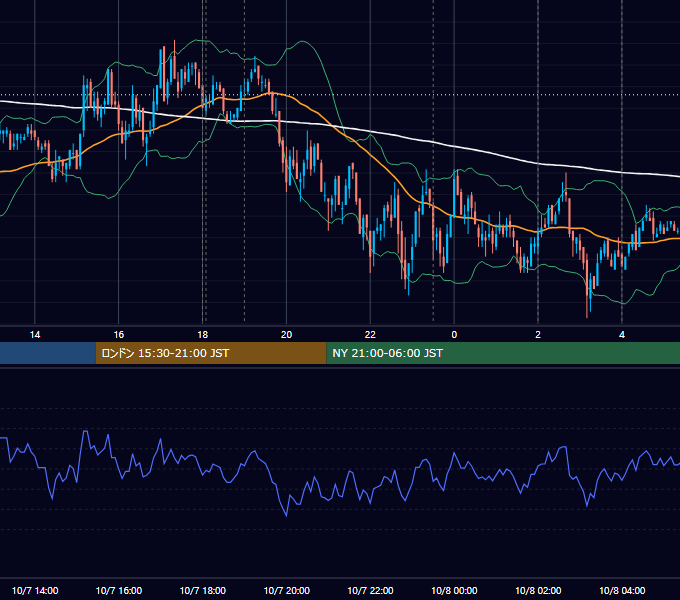Click the hour label 2 on price chart axis
The image size is (680, 600).
click(x=538, y=335)
